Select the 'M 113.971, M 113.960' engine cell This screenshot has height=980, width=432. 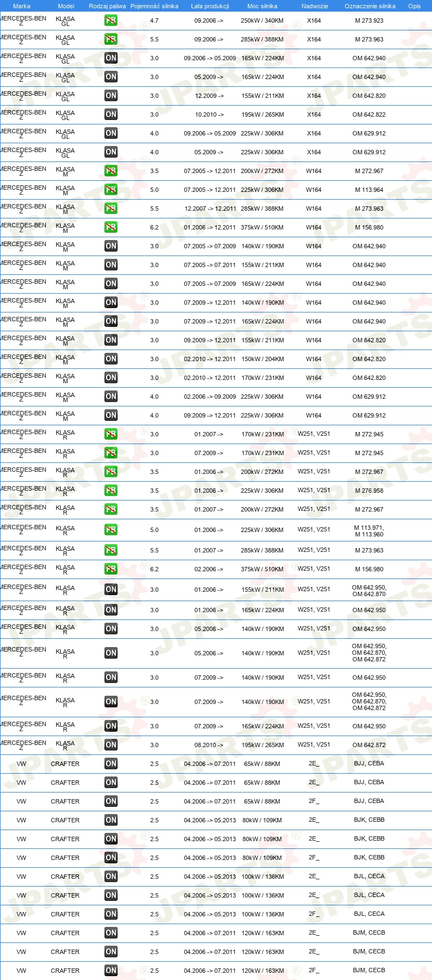pyautogui.click(x=370, y=531)
